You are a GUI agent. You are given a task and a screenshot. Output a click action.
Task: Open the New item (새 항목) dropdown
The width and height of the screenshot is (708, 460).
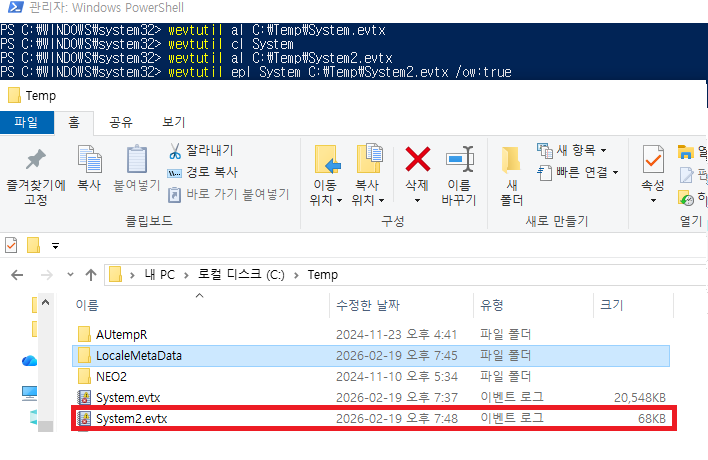572,150
